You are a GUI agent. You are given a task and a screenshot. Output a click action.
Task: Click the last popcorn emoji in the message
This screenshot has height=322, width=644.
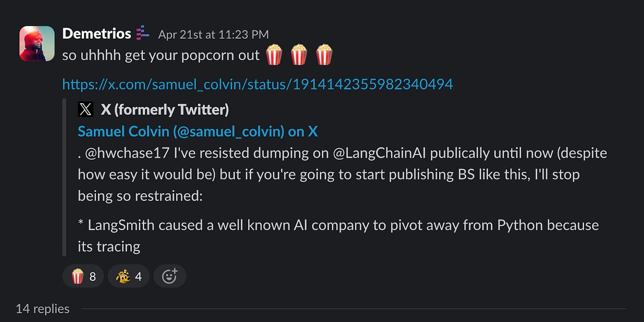tap(324, 55)
